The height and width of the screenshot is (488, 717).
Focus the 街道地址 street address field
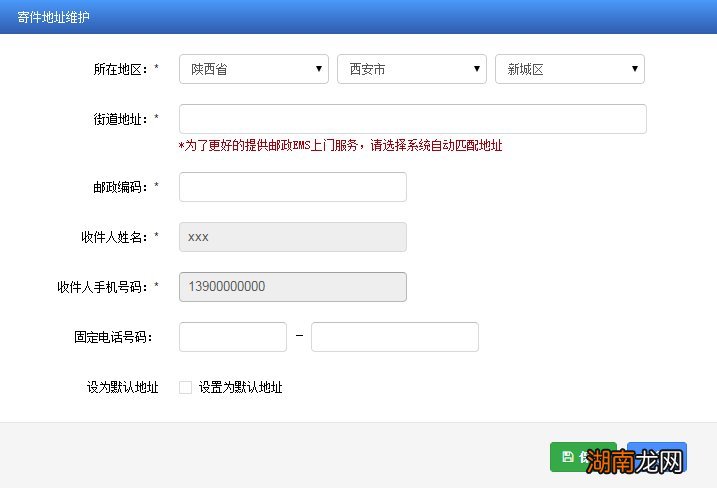tap(412, 119)
